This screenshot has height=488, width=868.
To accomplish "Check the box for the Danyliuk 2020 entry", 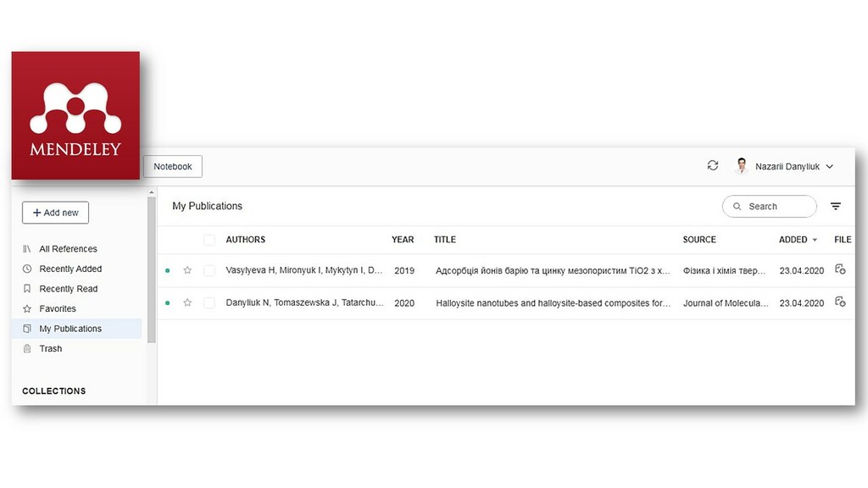I will pos(209,303).
